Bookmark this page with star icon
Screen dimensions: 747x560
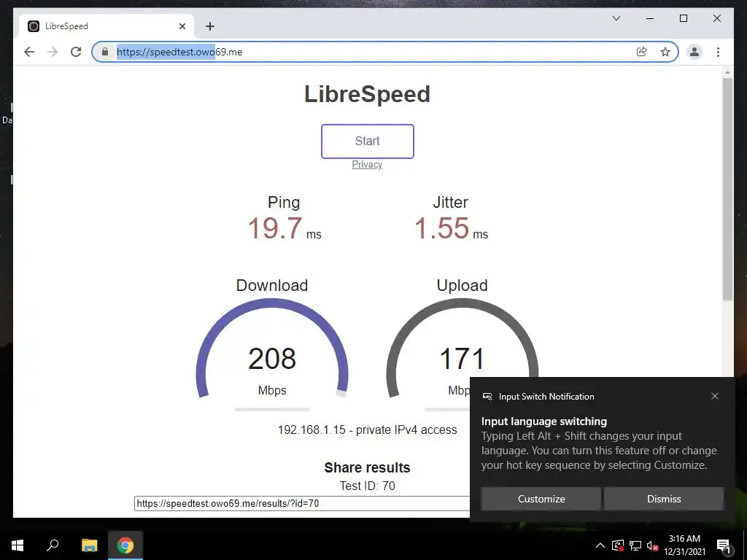(x=665, y=52)
